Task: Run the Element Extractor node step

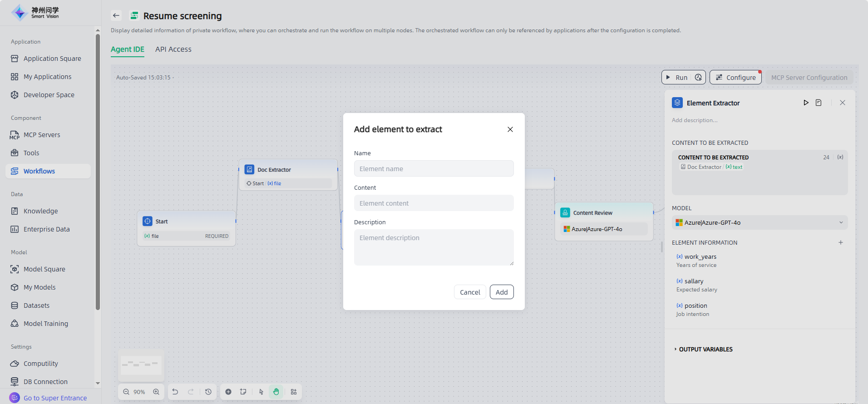Action: [806, 103]
